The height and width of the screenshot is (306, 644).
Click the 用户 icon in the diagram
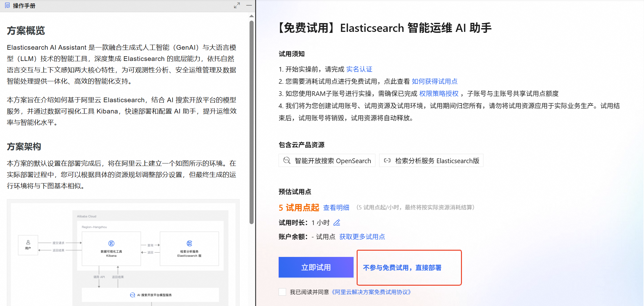click(28, 242)
